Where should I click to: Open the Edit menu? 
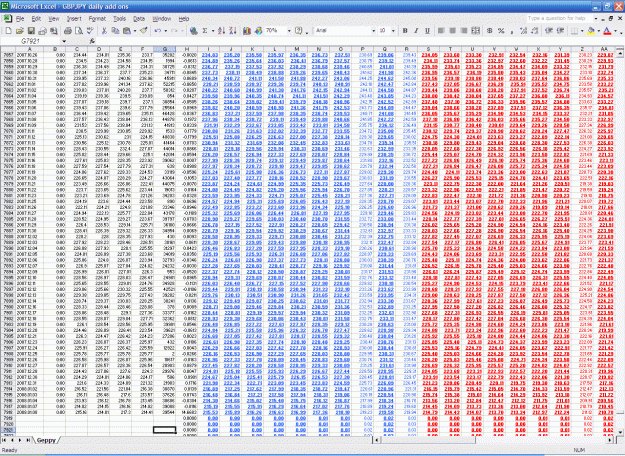coord(36,19)
